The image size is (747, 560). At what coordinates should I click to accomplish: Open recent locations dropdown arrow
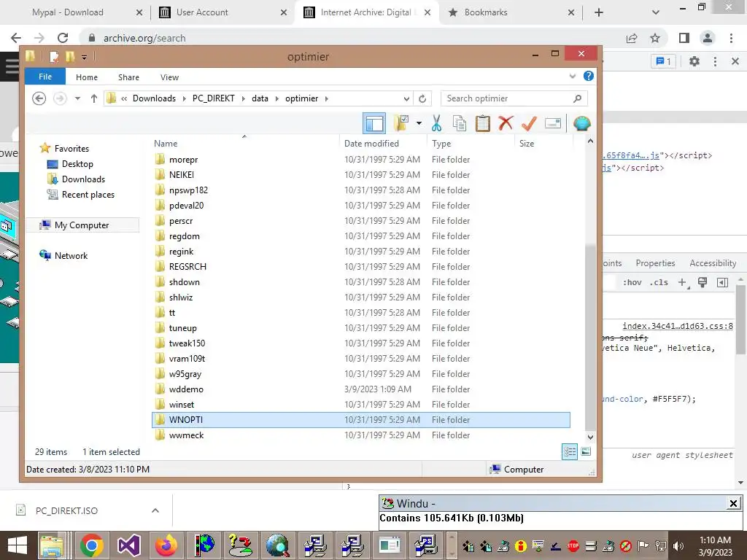[77, 98]
